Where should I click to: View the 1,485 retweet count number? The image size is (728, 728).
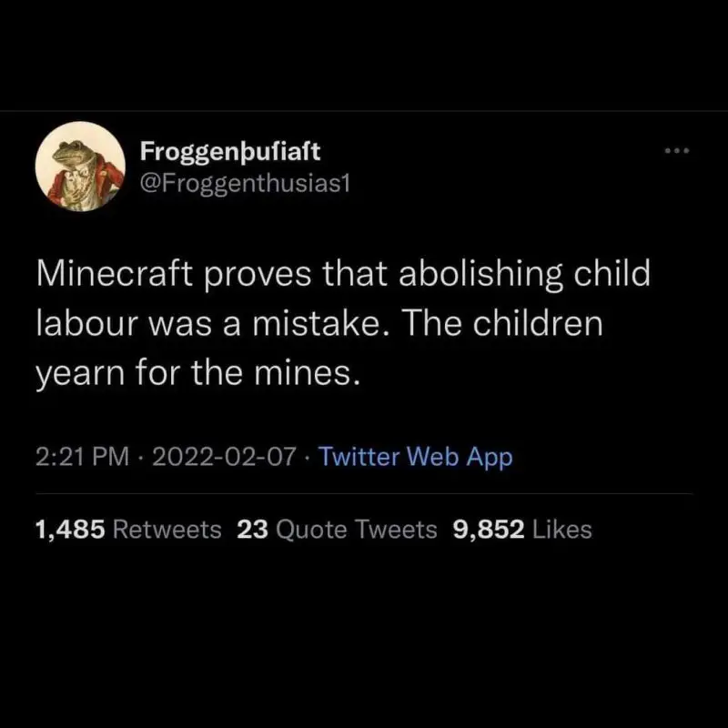click(71, 529)
